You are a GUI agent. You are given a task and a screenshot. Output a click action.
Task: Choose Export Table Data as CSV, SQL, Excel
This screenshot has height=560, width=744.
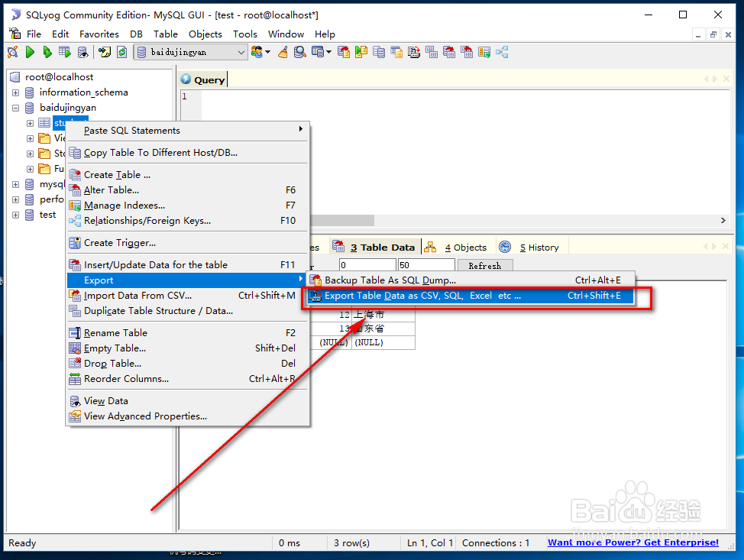tap(471, 296)
